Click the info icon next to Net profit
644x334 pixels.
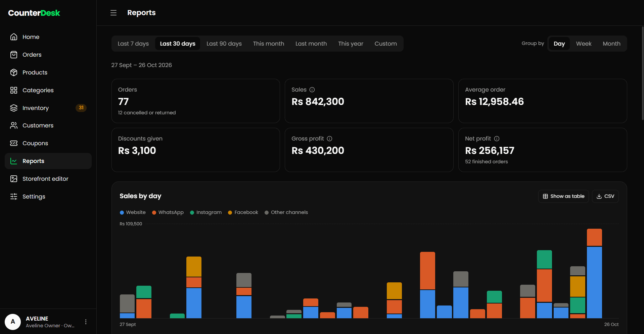(x=497, y=138)
